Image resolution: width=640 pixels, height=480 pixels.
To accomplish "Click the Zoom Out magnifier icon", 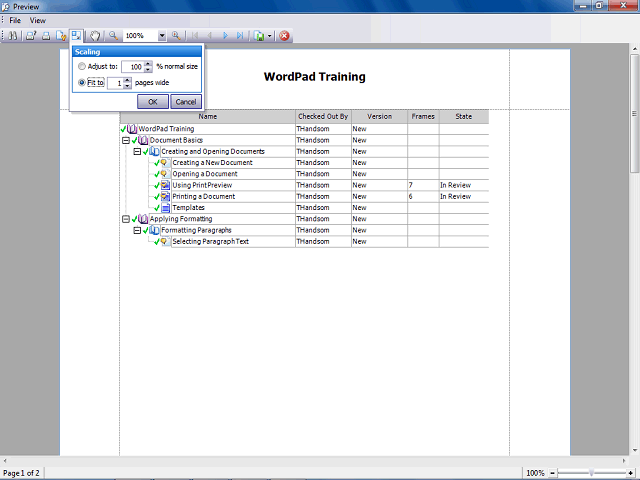I will (113, 36).
